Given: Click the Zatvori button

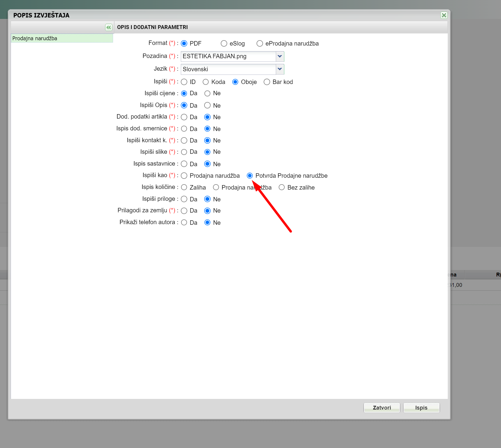Looking at the screenshot, I should (382, 407).
